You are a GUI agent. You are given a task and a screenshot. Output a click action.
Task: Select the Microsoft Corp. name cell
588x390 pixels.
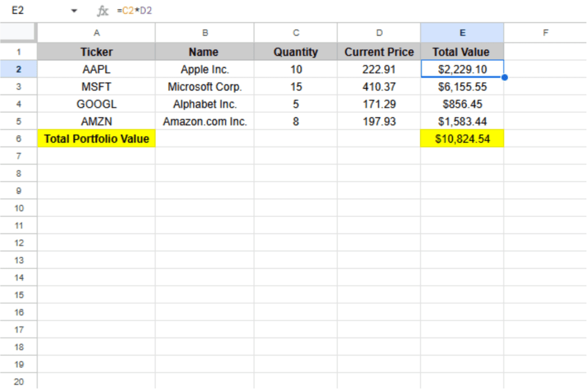pos(204,87)
